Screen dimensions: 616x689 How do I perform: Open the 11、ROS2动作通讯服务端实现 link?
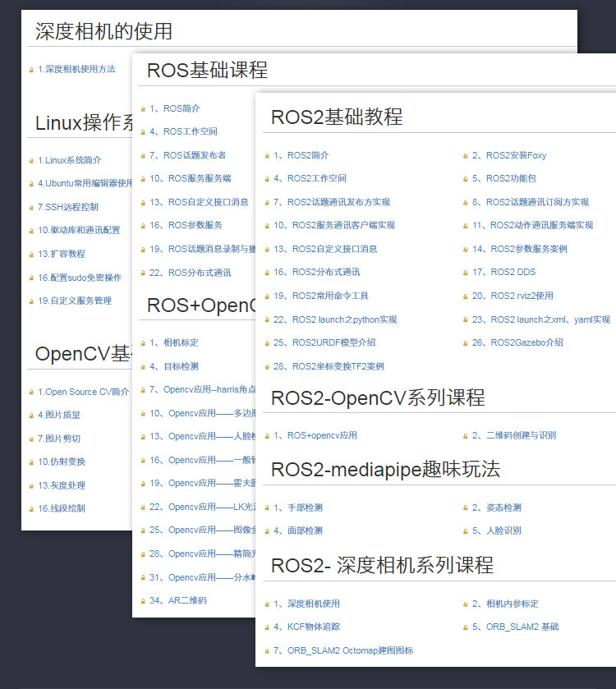coord(532,225)
